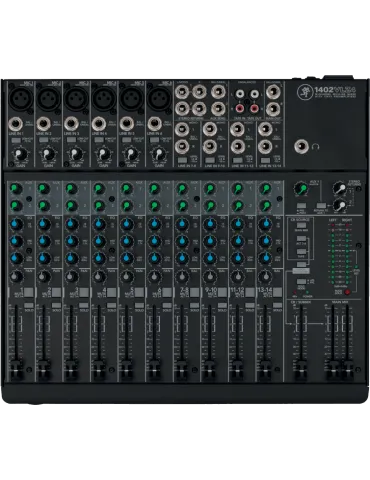Click the STEREO RETURN 1 knob

340,189
